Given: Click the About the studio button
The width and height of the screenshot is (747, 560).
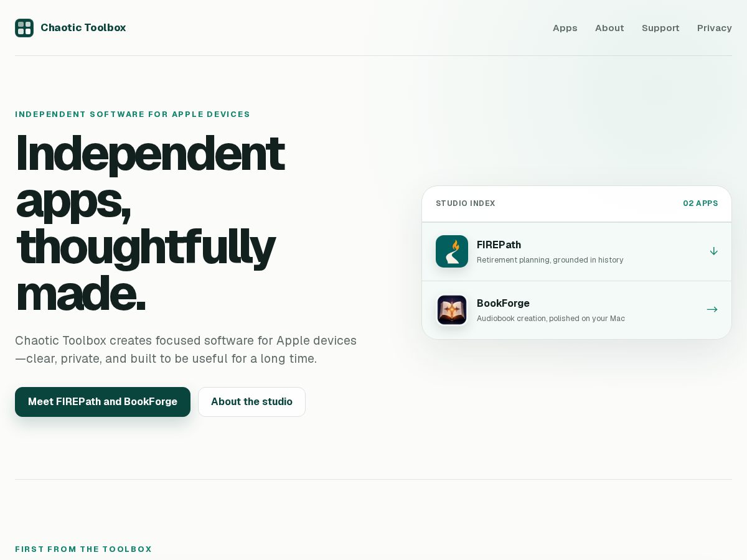Looking at the screenshot, I should (x=251, y=402).
